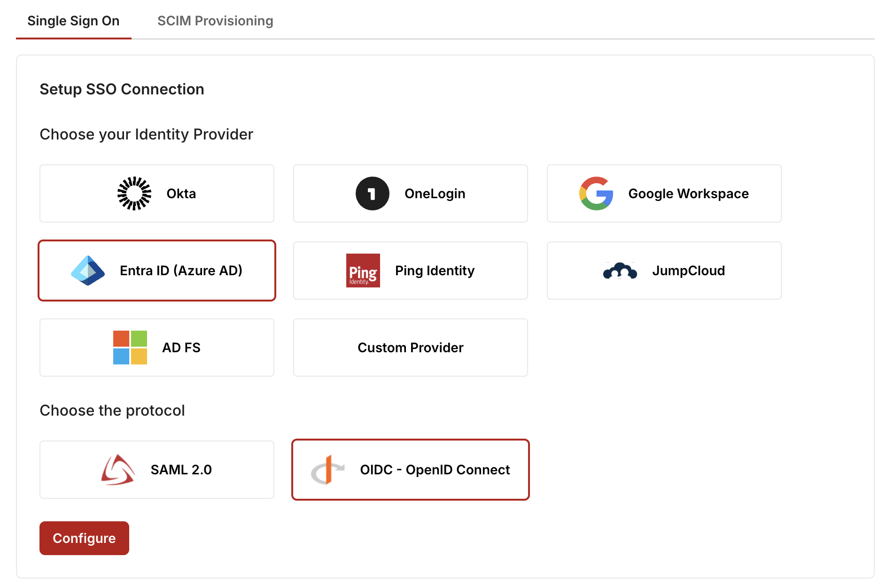Click the Setup SSO Connection heading
Screen dimensions: 887x588
(122, 89)
